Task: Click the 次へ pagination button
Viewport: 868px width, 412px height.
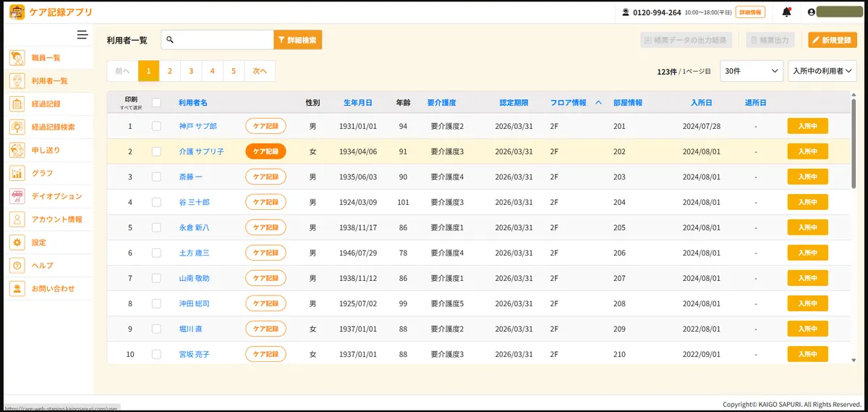Action: coord(260,71)
